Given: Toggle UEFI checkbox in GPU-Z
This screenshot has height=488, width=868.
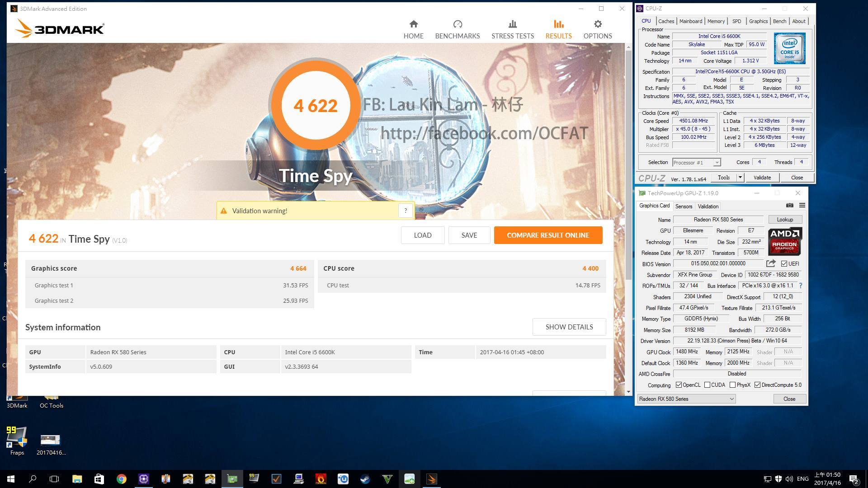Looking at the screenshot, I should click(784, 264).
